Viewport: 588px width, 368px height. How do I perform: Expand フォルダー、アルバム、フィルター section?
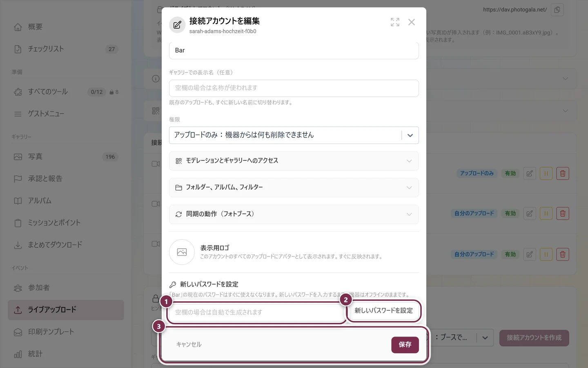coord(294,188)
